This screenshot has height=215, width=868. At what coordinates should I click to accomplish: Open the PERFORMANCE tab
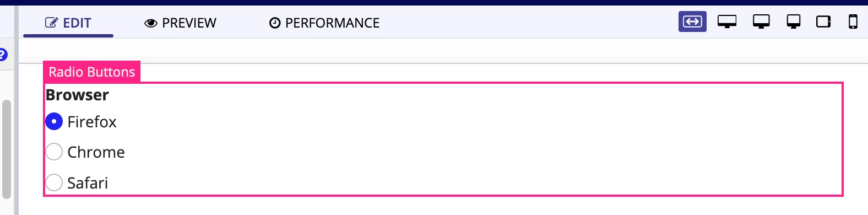click(x=324, y=23)
